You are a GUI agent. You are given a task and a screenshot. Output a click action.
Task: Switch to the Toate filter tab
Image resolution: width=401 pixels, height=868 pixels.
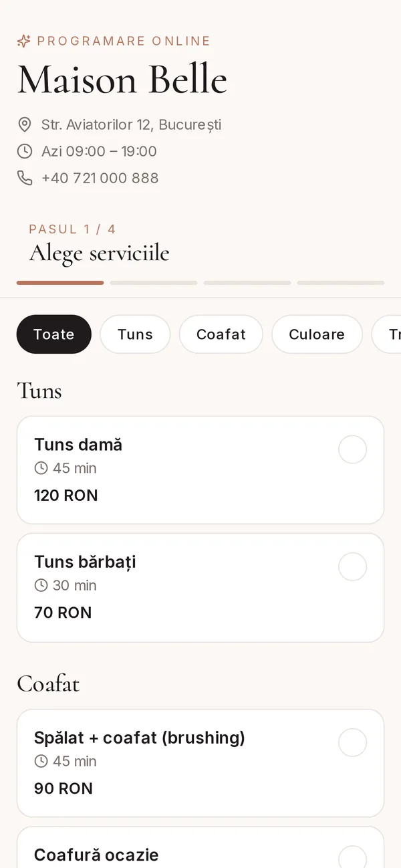pyautogui.click(x=54, y=334)
